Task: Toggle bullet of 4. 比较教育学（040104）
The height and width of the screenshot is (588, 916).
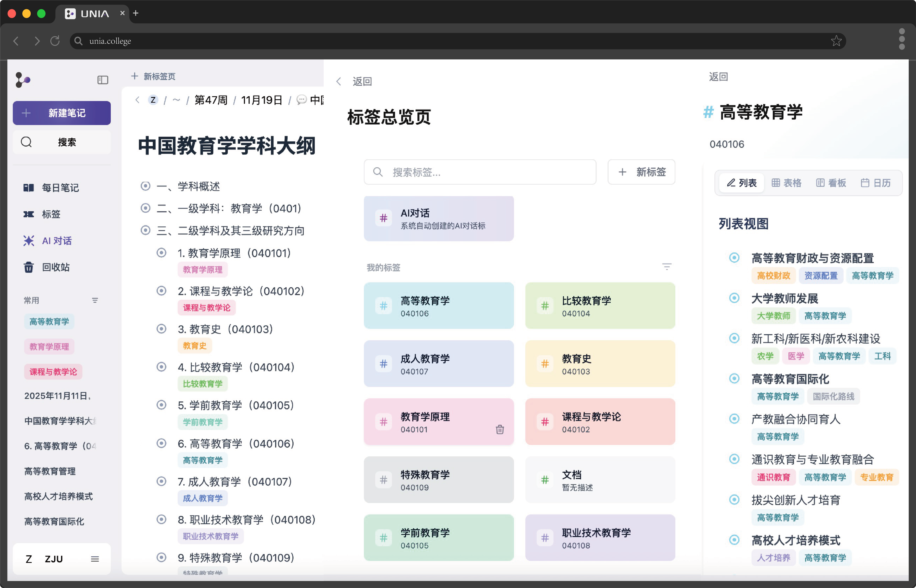Action: 161,367
